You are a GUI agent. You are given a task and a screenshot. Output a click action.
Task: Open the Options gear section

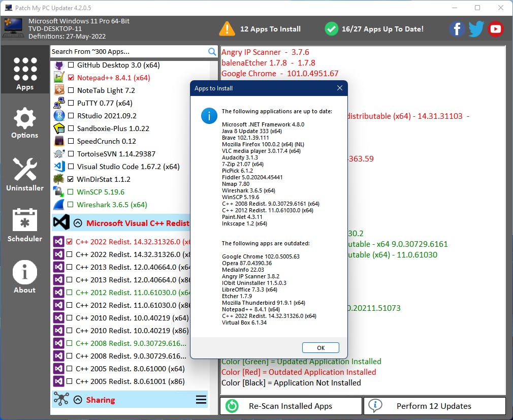(25, 123)
